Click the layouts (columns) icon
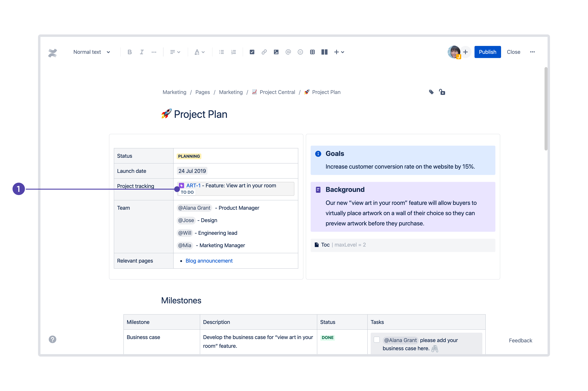The height and width of the screenshot is (391, 588). click(x=324, y=52)
